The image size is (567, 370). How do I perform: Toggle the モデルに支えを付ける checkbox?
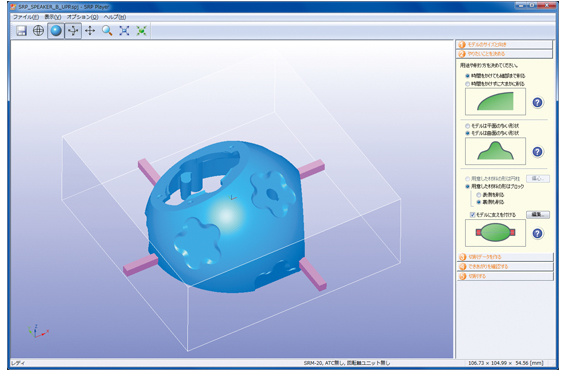coord(472,214)
